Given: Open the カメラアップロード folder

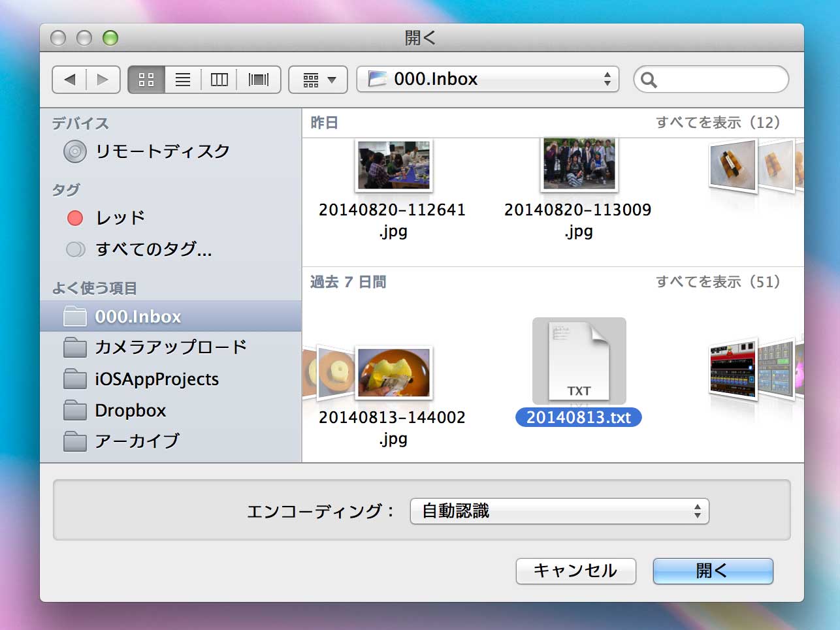Looking at the screenshot, I should click(170, 347).
